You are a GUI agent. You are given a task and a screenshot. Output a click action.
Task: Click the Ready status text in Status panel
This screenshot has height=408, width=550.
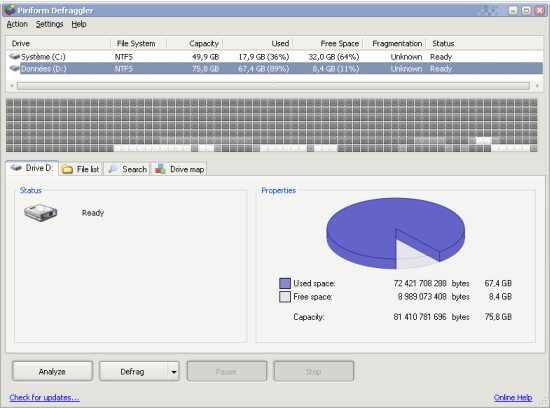click(93, 213)
